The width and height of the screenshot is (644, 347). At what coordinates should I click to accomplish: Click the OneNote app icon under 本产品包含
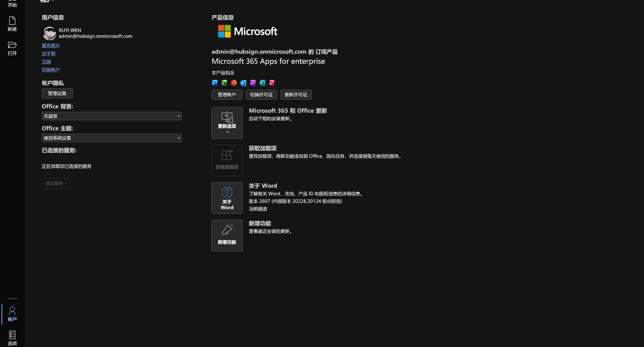pyautogui.click(x=253, y=83)
